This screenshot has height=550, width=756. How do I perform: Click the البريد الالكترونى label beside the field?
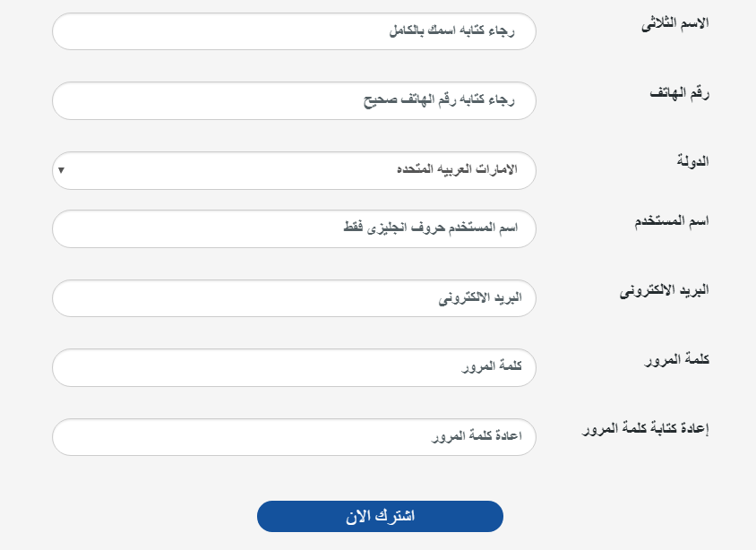click(x=664, y=291)
